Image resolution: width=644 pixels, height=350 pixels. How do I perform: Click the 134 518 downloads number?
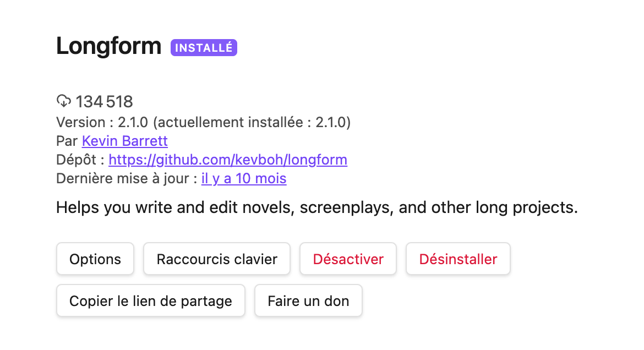pos(105,102)
